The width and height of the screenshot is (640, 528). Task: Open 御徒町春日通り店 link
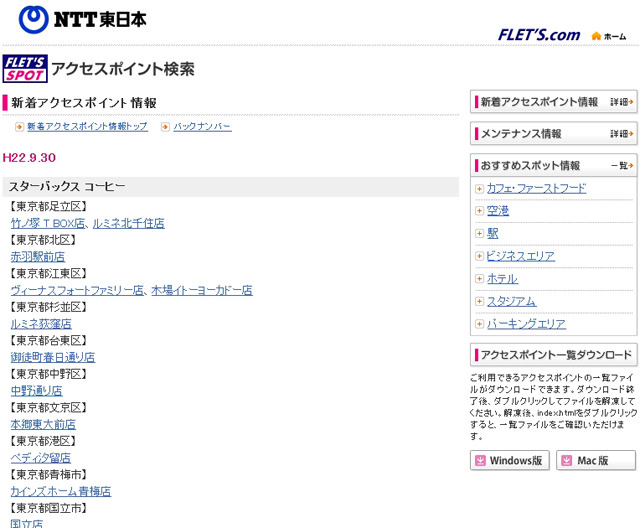click(x=53, y=357)
